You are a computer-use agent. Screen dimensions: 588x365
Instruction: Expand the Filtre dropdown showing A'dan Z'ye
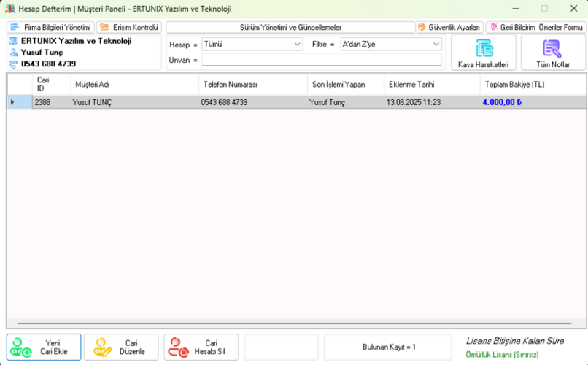pyautogui.click(x=391, y=45)
